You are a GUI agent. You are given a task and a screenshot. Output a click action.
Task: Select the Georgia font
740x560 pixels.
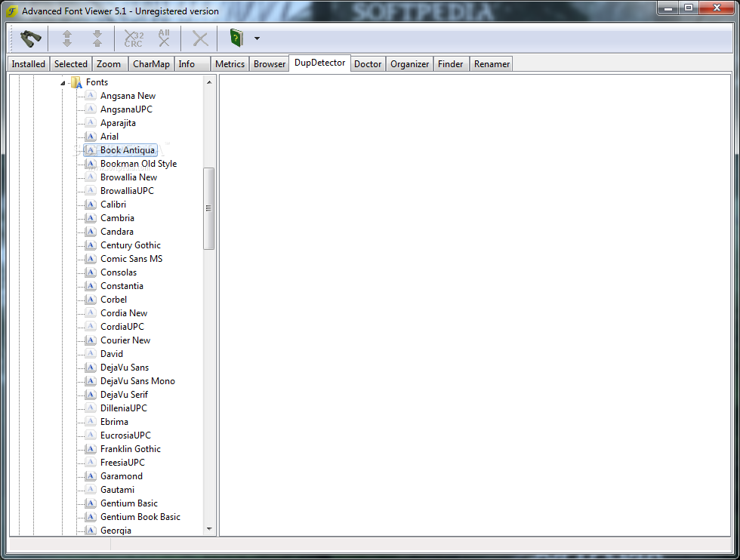point(116,531)
